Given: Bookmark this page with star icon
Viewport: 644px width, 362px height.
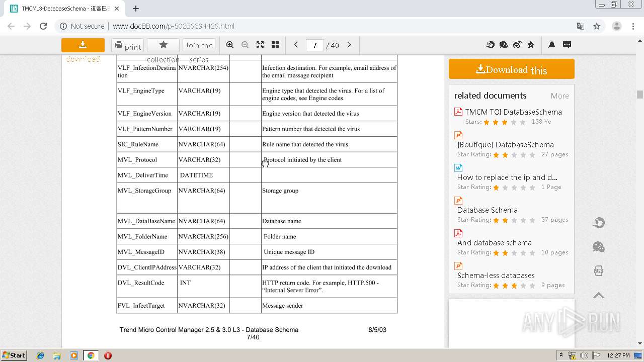Looking at the screenshot, I should tap(597, 26).
